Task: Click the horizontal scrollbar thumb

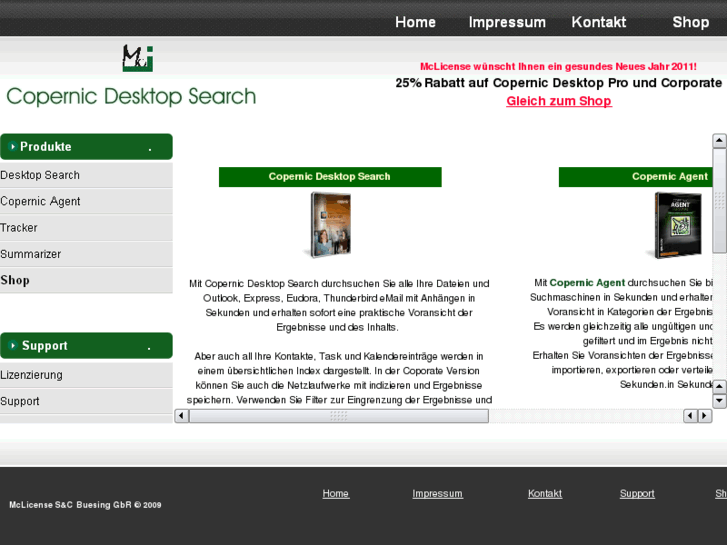Action: [x=339, y=416]
